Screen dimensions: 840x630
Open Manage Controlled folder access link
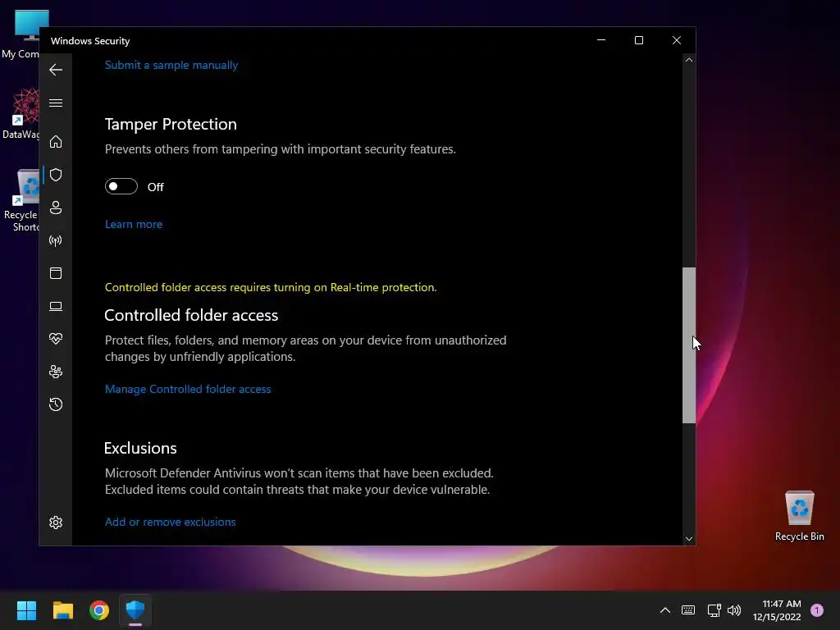coord(188,389)
